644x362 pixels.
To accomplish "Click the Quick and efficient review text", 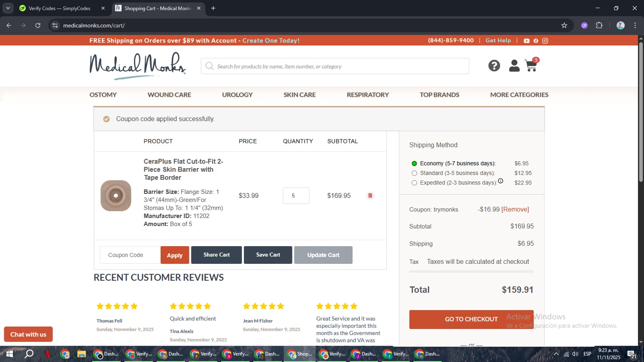I will (193, 319).
